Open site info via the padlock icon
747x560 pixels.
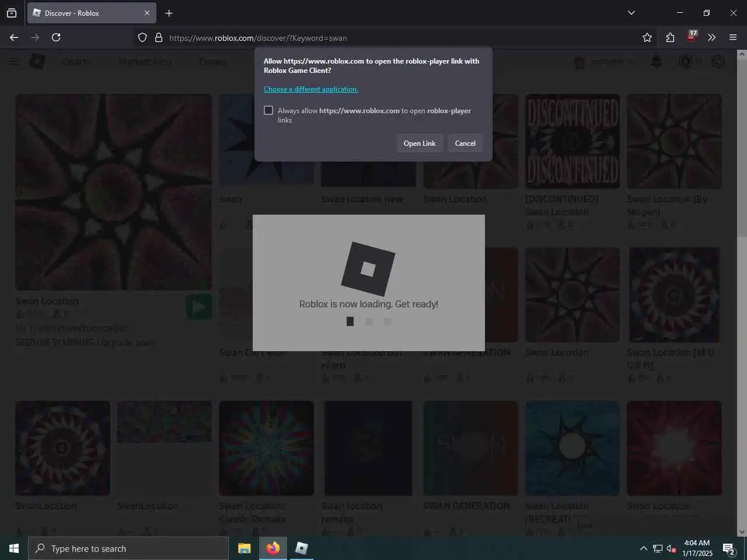click(158, 37)
